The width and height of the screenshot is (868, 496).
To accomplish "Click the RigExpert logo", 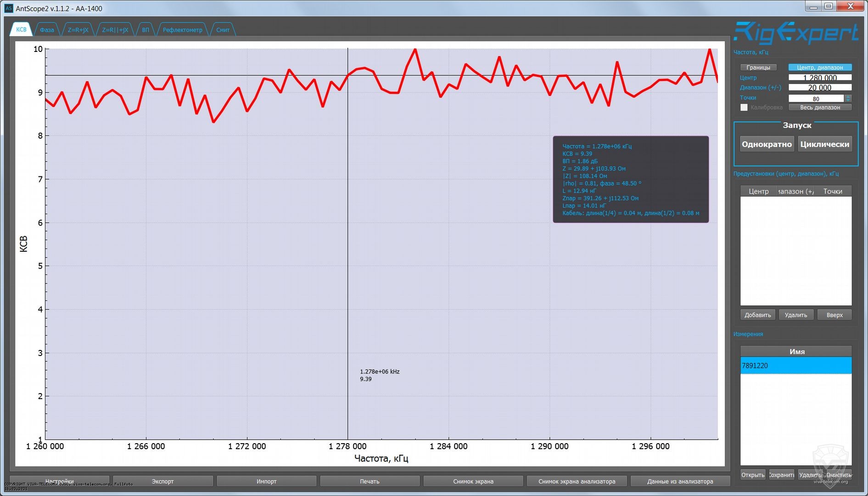I will coord(795,33).
